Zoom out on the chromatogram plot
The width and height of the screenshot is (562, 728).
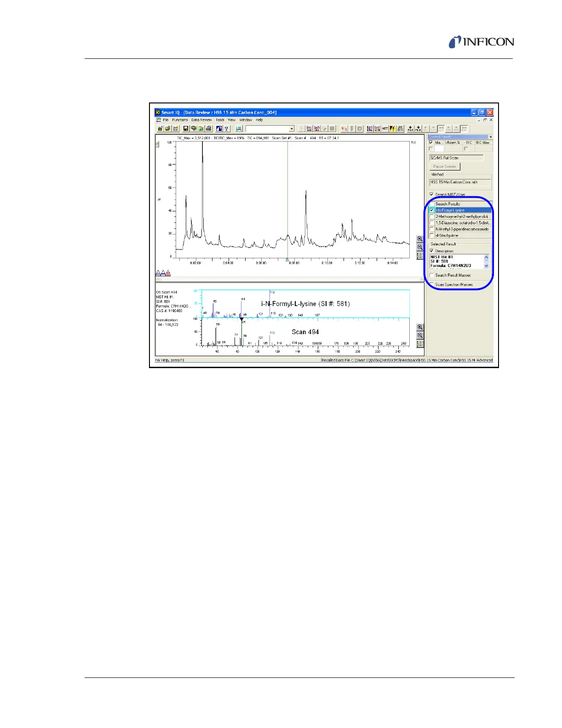click(420, 247)
